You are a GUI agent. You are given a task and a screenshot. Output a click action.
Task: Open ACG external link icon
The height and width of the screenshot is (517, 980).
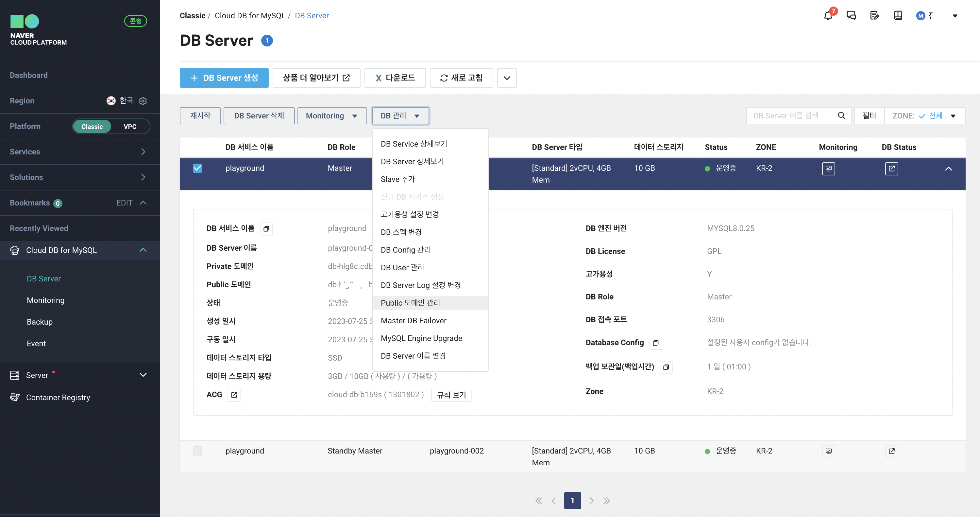[x=234, y=395]
